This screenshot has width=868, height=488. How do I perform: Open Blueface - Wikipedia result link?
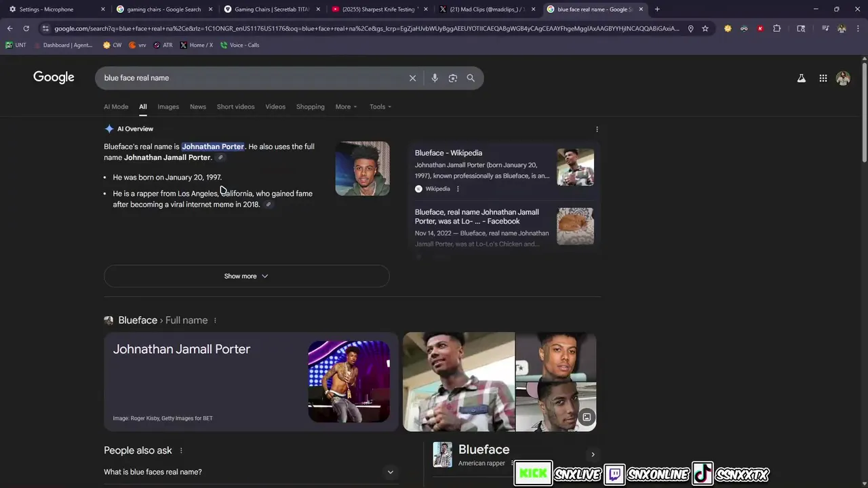click(448, 153)
